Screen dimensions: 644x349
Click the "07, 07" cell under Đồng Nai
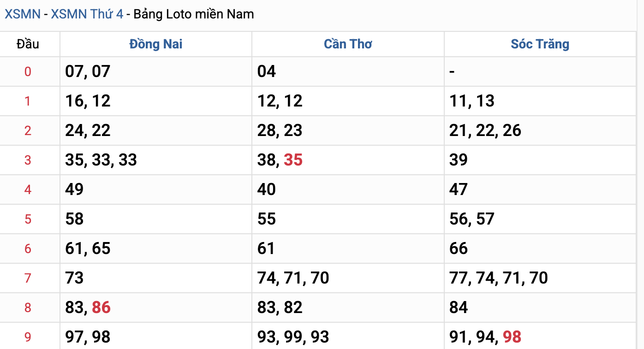[x=88, y=71]
